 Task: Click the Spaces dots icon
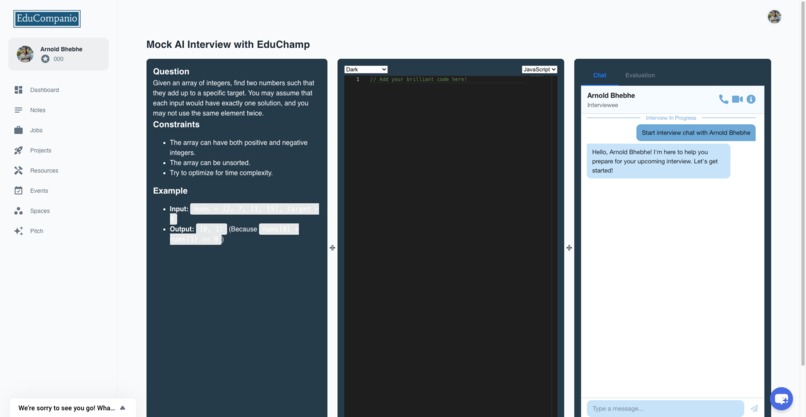19,211
